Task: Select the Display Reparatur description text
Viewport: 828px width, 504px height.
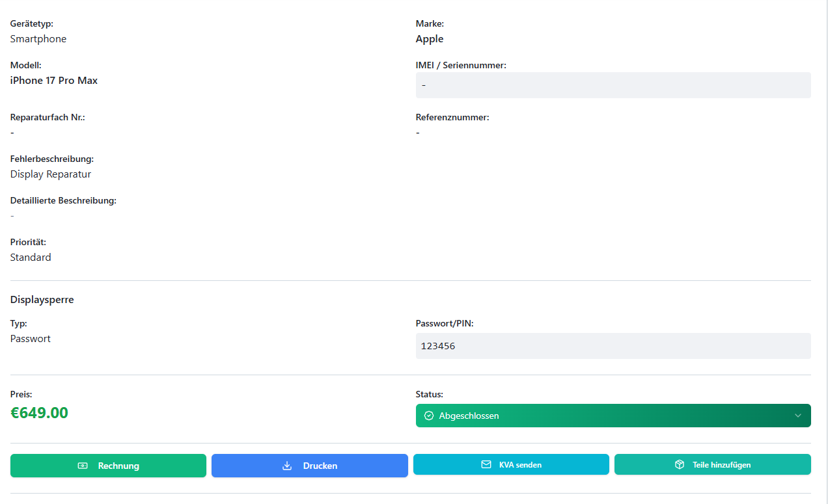Action: 51,174
